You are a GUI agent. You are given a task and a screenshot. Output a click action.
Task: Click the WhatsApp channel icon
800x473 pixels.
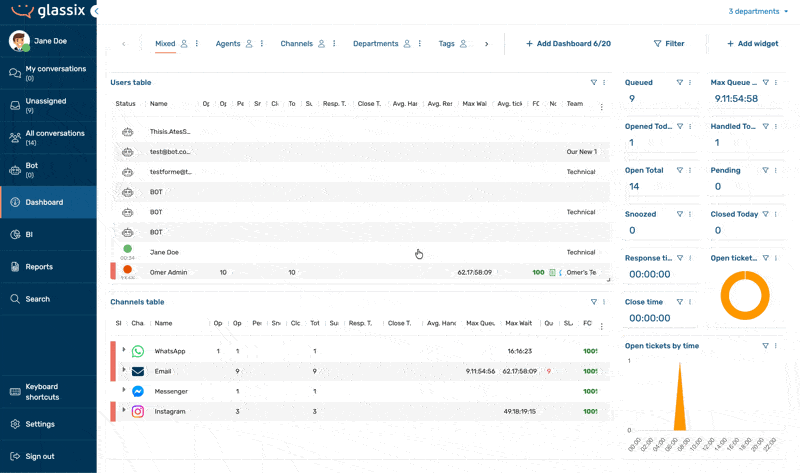point(138,351)
